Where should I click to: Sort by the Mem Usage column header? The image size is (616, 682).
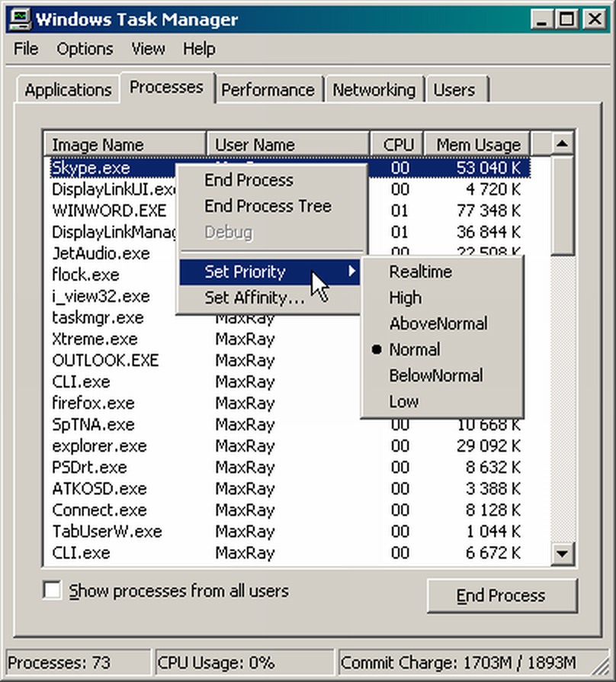tap(477, 145)
